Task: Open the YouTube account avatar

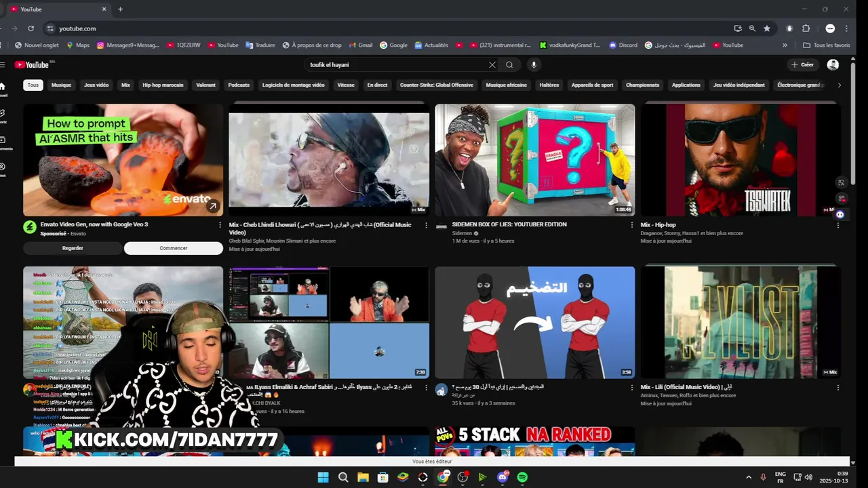Action: pos(833,64)
